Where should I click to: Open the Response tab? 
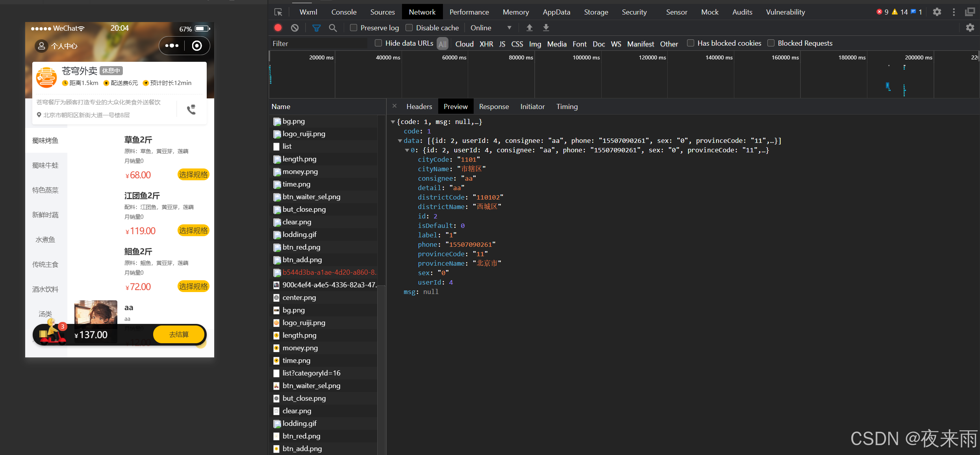click(x=494, y=106)
